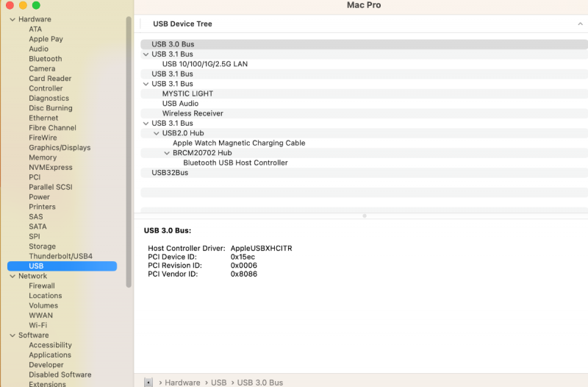Open Printers in the sidebar
The height and width of the screenshot is (387, 588).
pos(42,207)
